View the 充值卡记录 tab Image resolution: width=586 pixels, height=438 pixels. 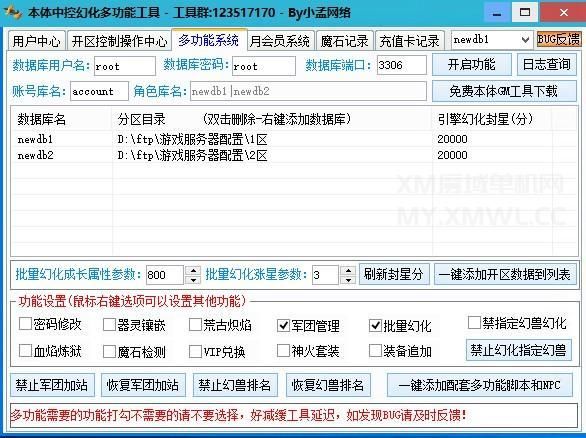pos(409,41)
